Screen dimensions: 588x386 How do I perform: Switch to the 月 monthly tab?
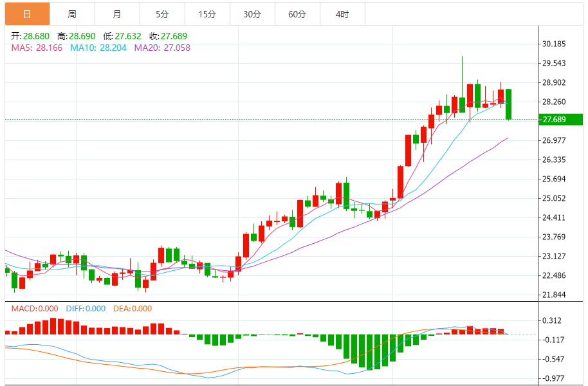tap(117, 14)
